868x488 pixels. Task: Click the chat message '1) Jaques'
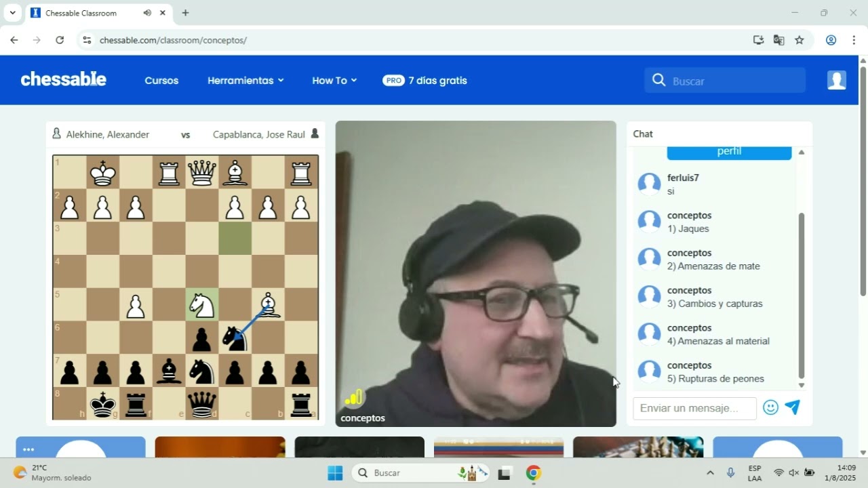688,229
